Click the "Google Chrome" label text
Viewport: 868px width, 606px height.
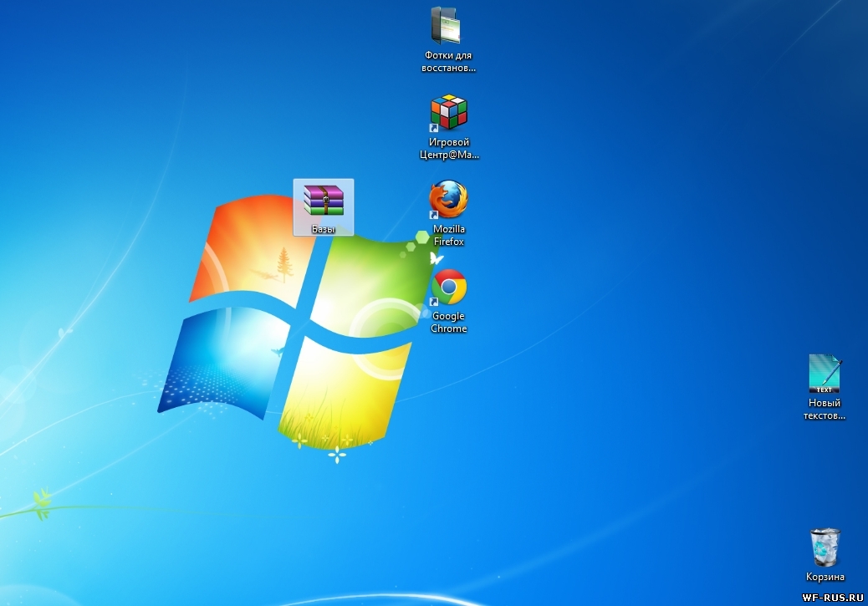click(x=449, y=322)
